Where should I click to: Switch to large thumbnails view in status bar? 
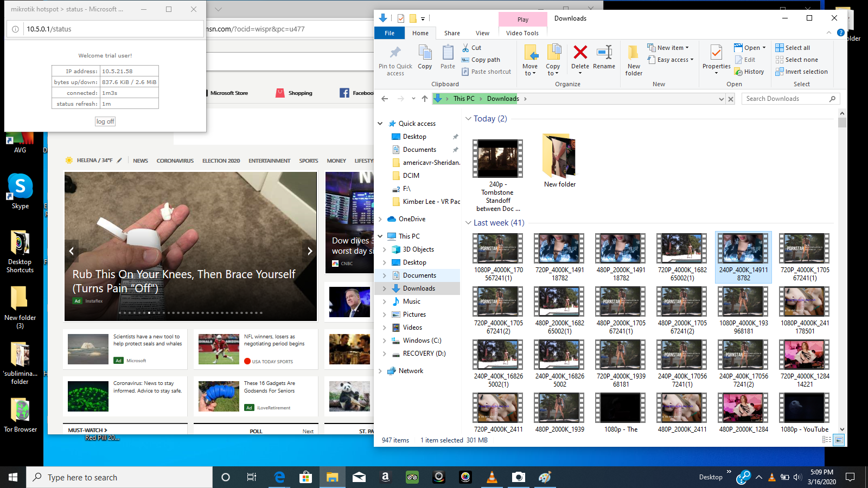coord(839,440)
